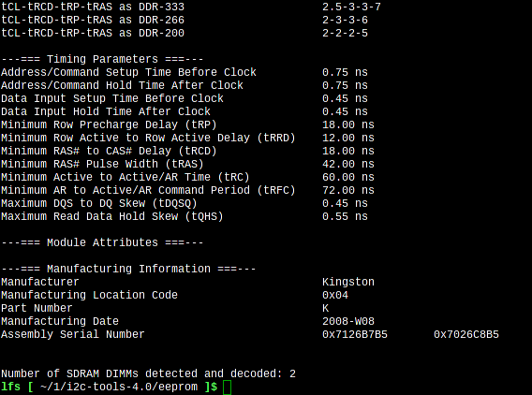
Task: Click serial number 0x7126B7B5
Action: 355,335
